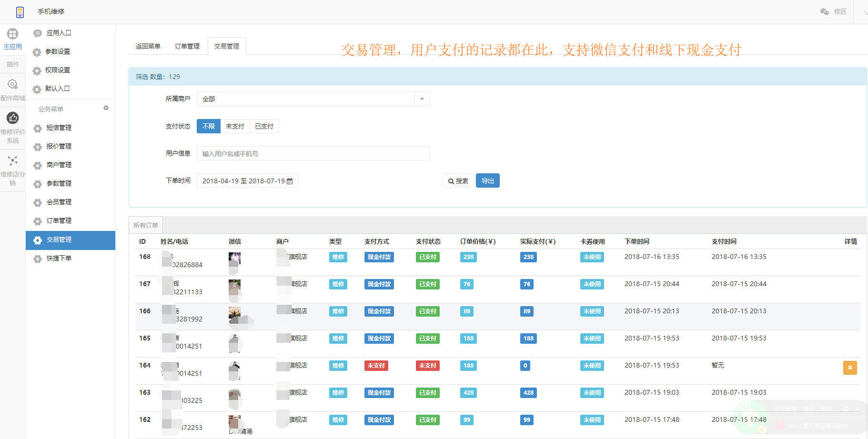Viewport: 868px width, 439px height.
Task: Open the 插件 panel icon
Action: tap(13, 64)
